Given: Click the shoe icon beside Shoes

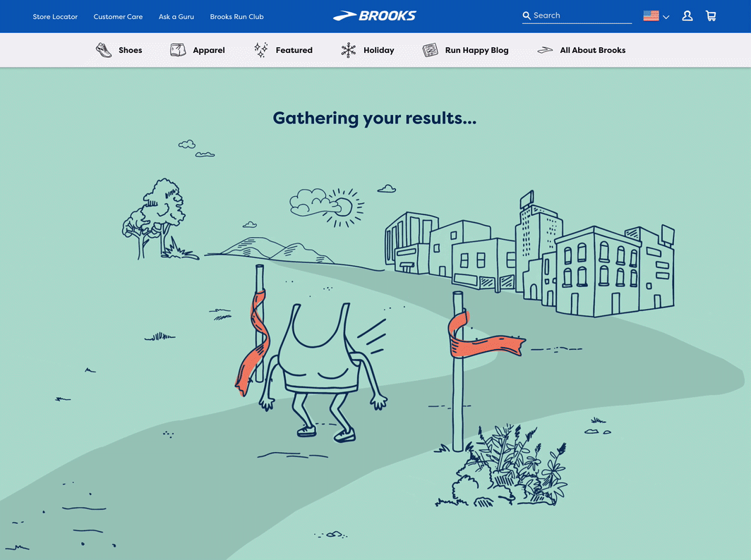Looking at the screenshot, I should point(104,50).
